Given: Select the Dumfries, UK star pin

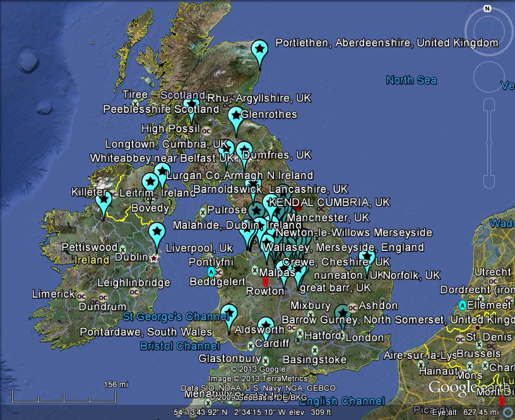Looking at the screenshot, I should pyautogui.click(x=244, y=151).
